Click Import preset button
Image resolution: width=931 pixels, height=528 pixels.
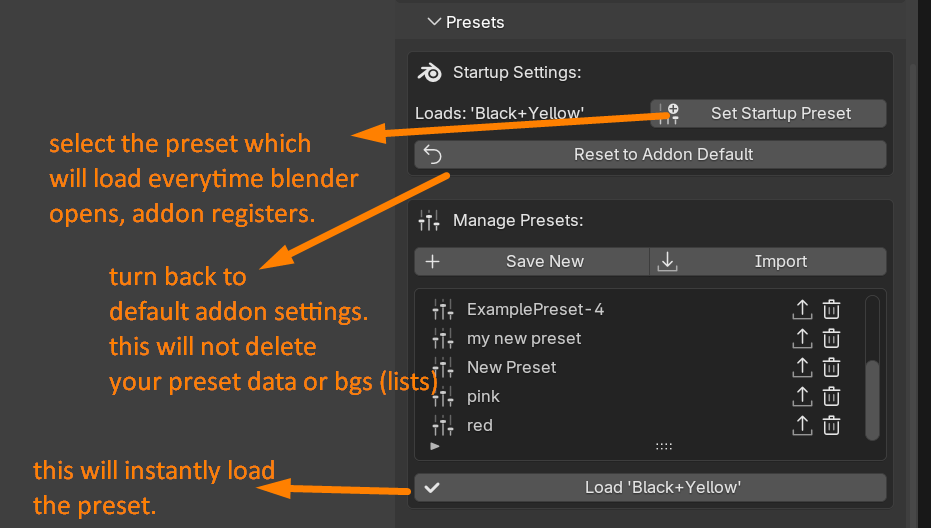[768, 261]
